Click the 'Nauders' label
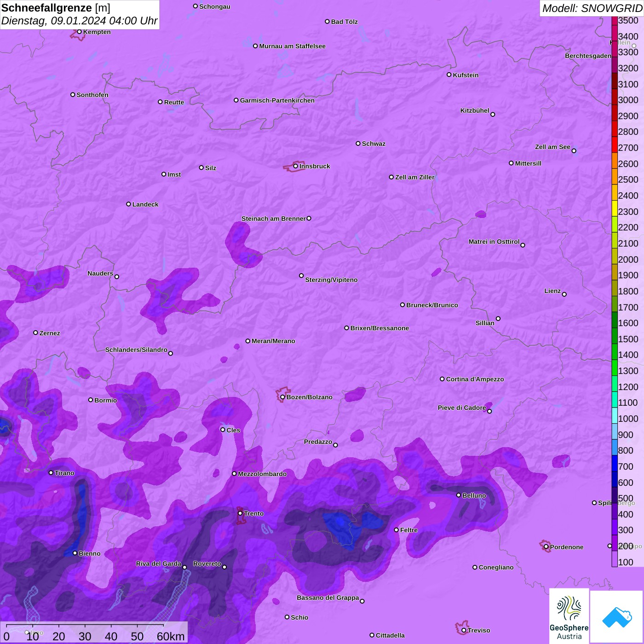 coord(100,273)
